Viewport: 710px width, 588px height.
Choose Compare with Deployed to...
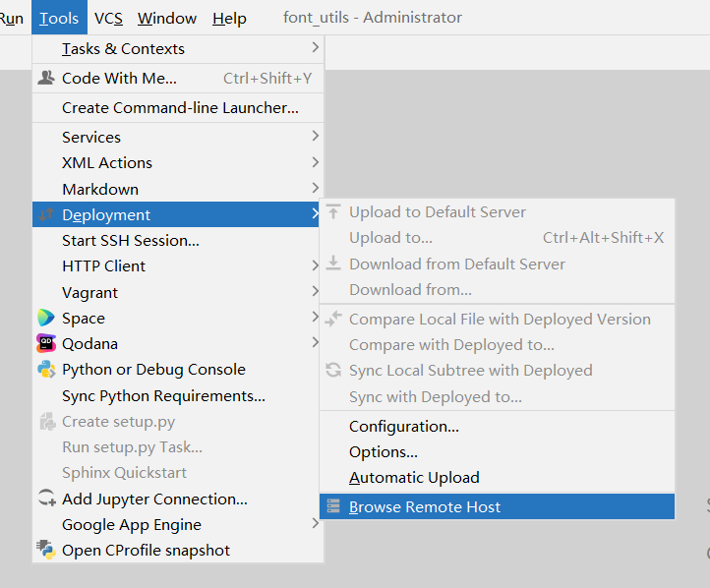point(498,345)
